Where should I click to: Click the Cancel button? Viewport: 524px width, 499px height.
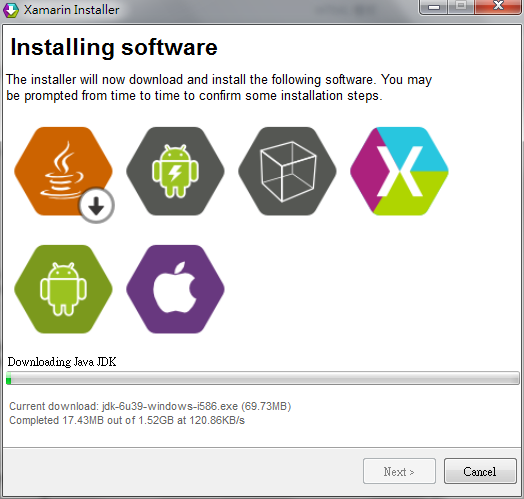pos(480,471)
